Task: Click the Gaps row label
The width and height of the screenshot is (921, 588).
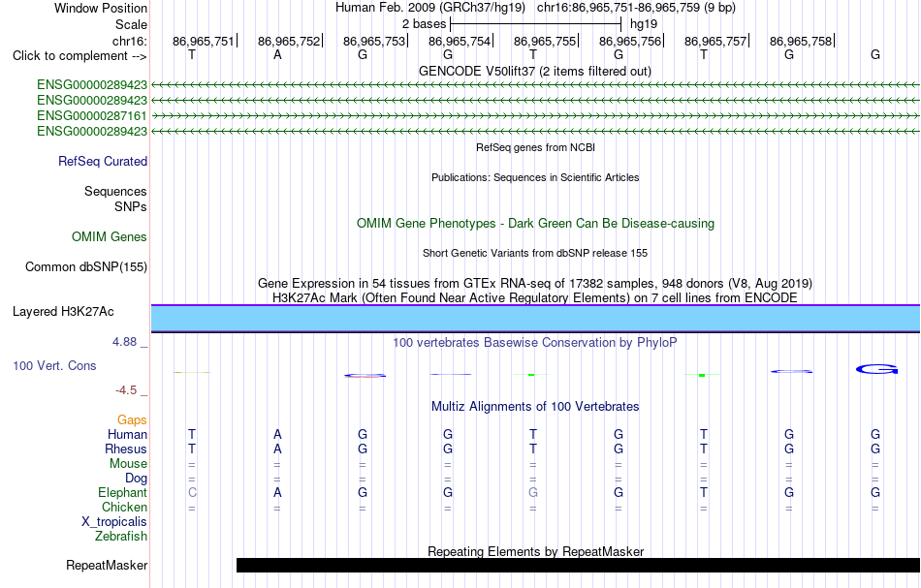Action: pos(132,419)
